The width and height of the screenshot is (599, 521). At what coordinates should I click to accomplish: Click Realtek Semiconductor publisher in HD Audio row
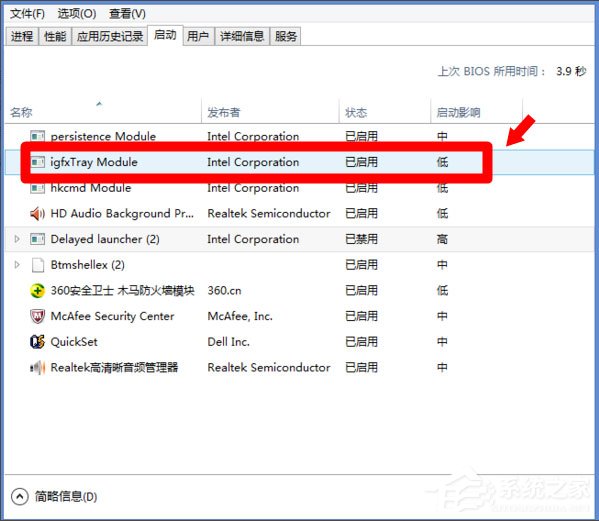coord(269,214)
